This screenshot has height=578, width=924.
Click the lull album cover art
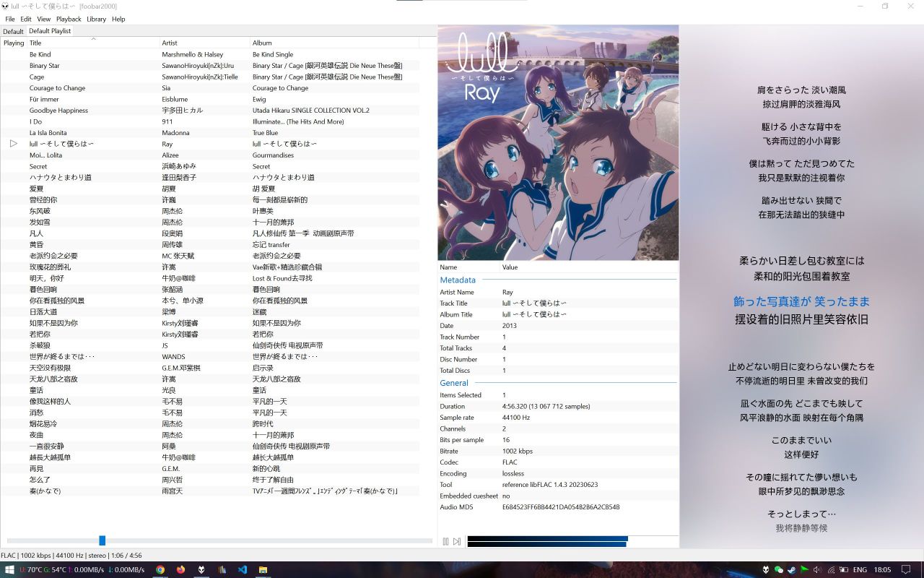pos(558,142)
